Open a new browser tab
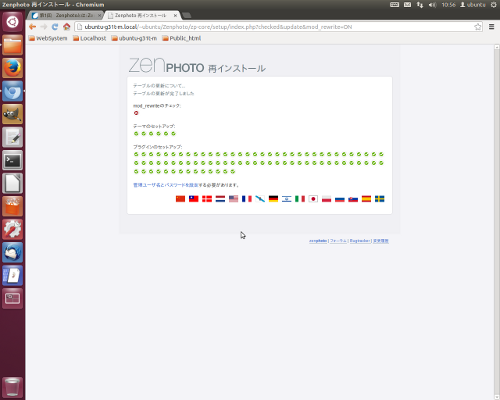500x400 pixels. [x=187, y=15]
